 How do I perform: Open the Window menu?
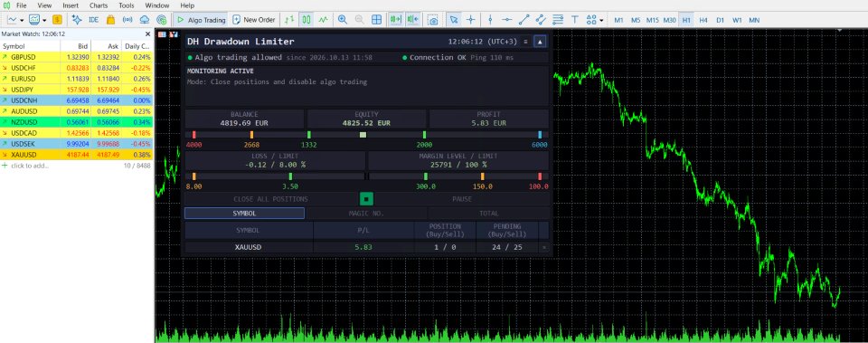[157, 5]
